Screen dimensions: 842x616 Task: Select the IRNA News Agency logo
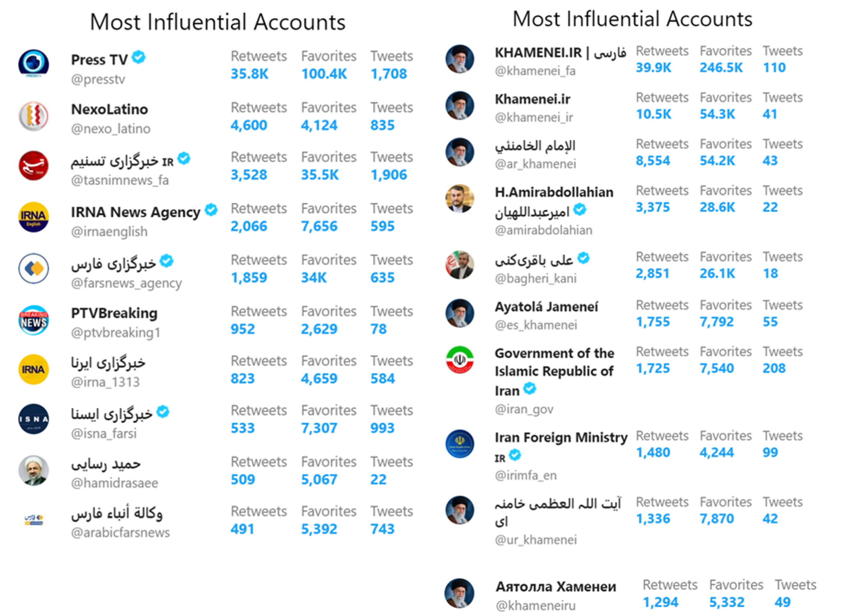(x=34, y=217)
